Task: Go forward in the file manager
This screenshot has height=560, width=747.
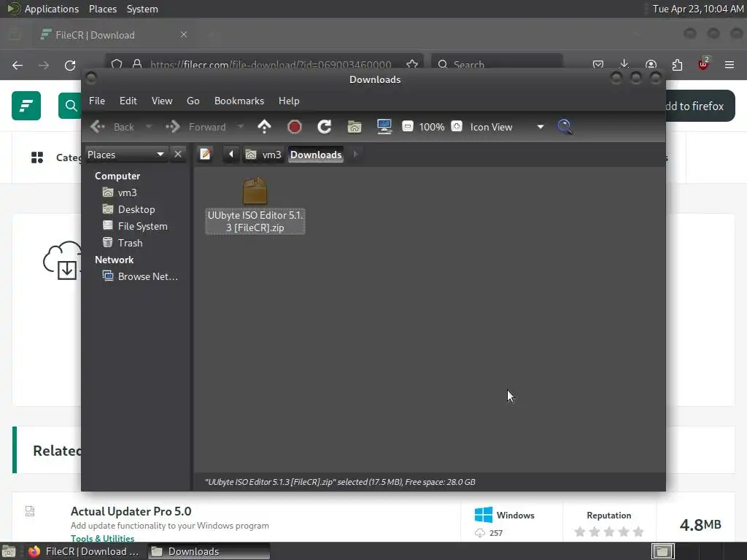Action: [196, 127]
